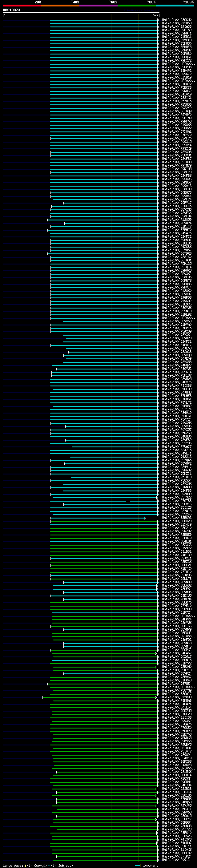Select the UniRef100_B7HW56 label
The height and width of the screenshot is (868, 197).
point(176,799)
